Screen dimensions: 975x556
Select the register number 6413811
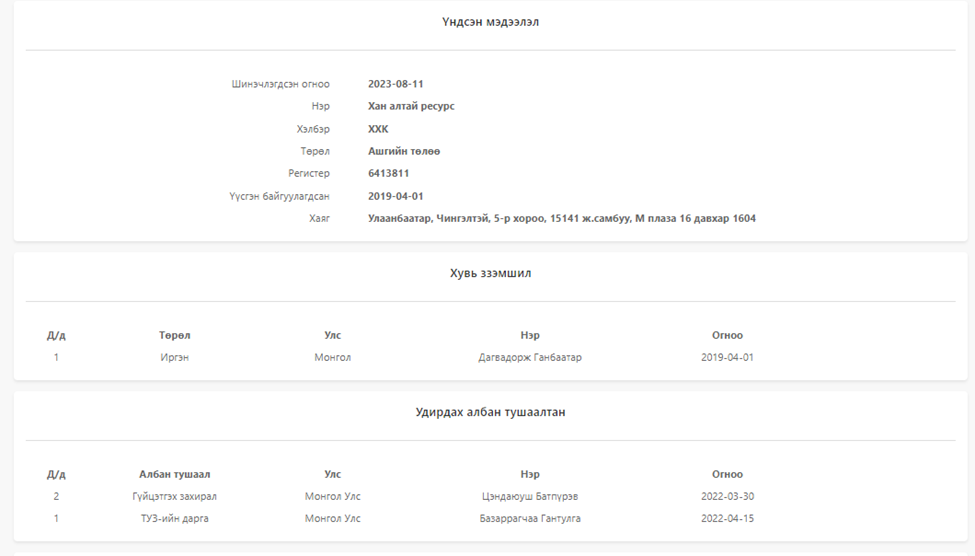tap(388, 174)
